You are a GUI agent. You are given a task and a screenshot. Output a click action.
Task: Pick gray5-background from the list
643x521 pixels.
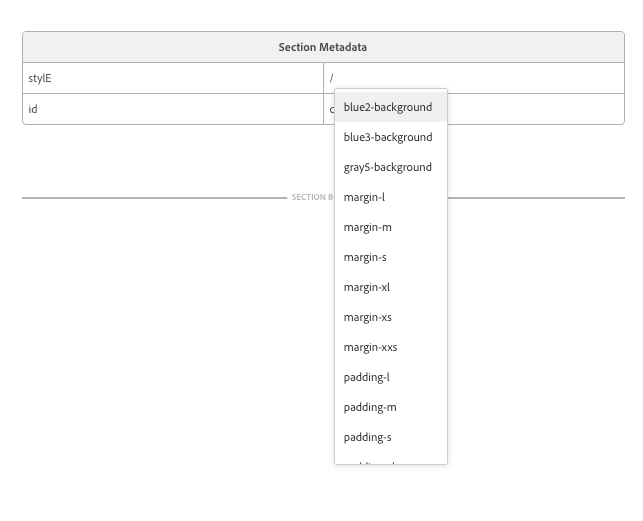pos(391,167)
